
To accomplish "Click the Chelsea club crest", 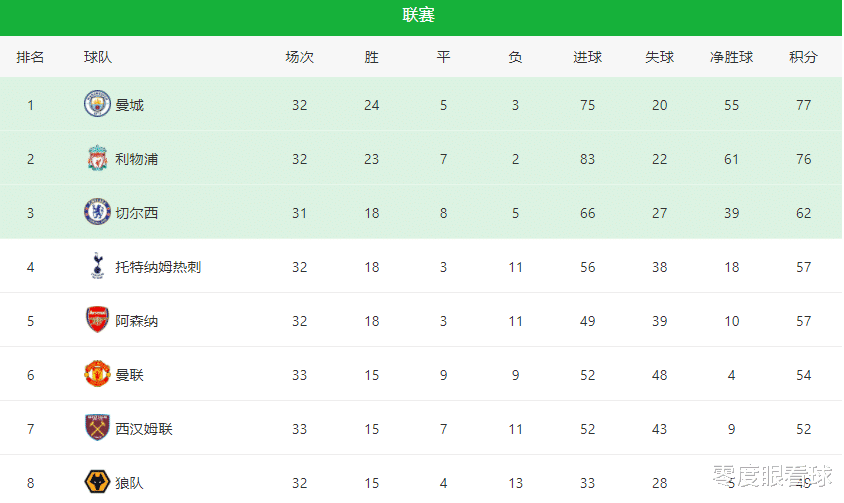I will (x=97, y=212).
